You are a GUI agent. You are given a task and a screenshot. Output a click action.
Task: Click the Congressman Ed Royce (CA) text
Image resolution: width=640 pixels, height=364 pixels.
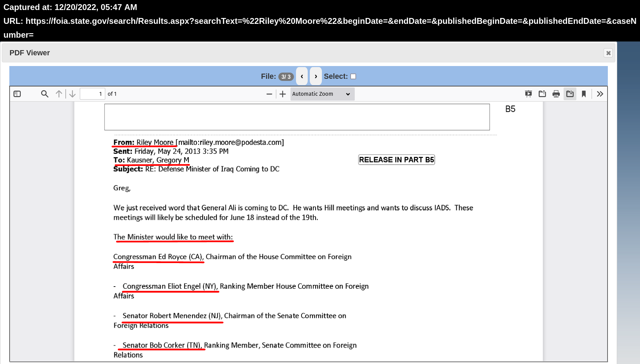(158, 257)
